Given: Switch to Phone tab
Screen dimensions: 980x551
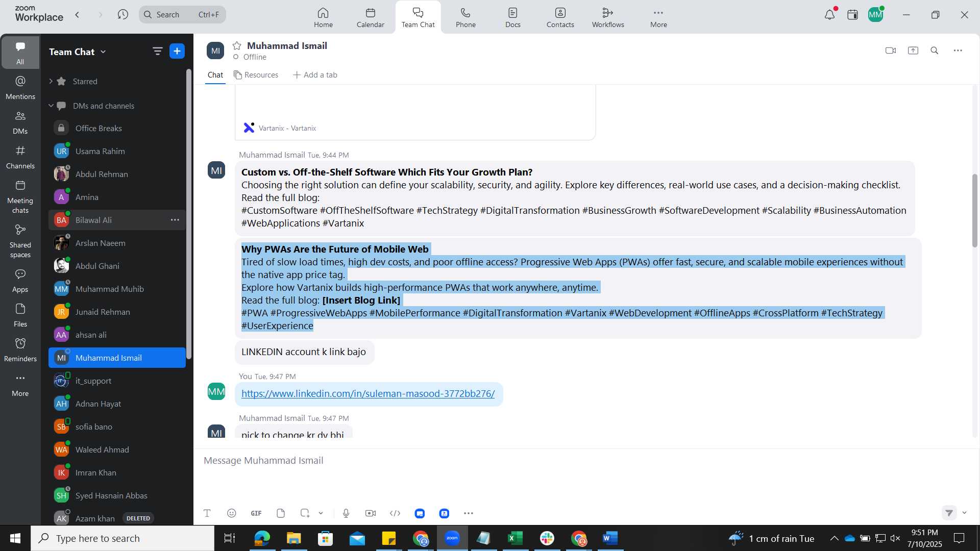Looking at the screenshot, I should coord(465,17).
